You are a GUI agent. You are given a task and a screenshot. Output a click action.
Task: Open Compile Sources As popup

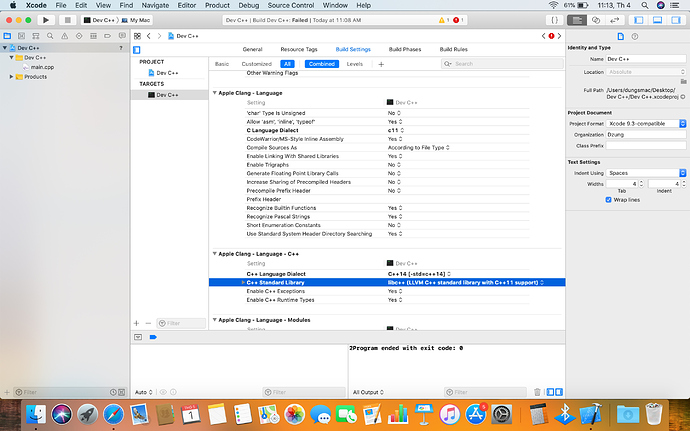pos(418,147)
